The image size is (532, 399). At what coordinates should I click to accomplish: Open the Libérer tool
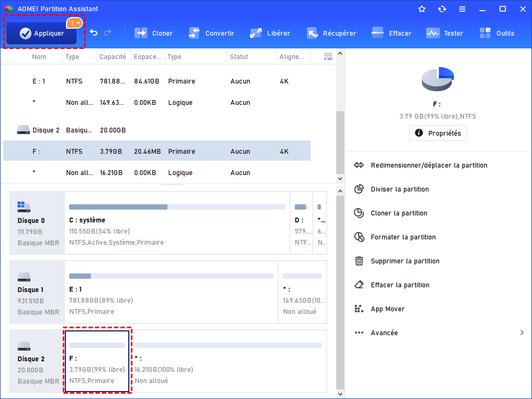click(270, 33)
